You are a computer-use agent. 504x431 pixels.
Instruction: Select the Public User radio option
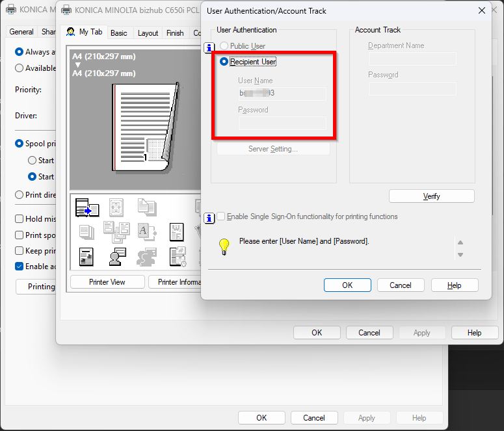click(x=224, y=46)
